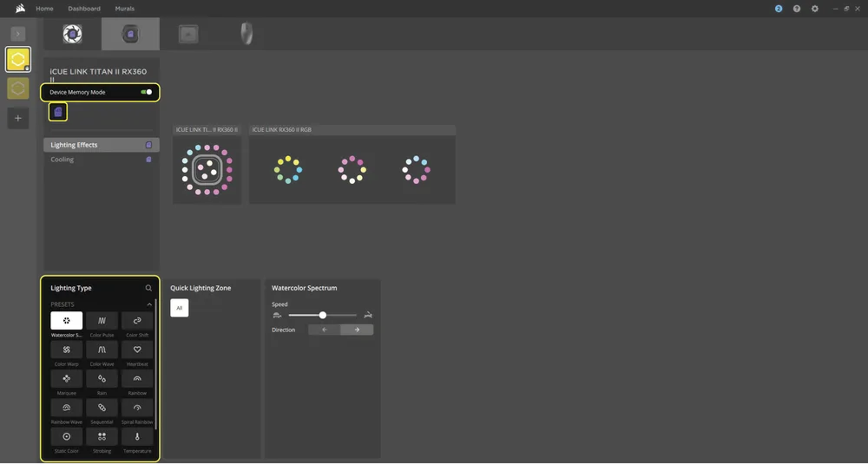Select the third RX360 fan LED ring
Screen dimensions: 868x464
[x=417, y=170]
